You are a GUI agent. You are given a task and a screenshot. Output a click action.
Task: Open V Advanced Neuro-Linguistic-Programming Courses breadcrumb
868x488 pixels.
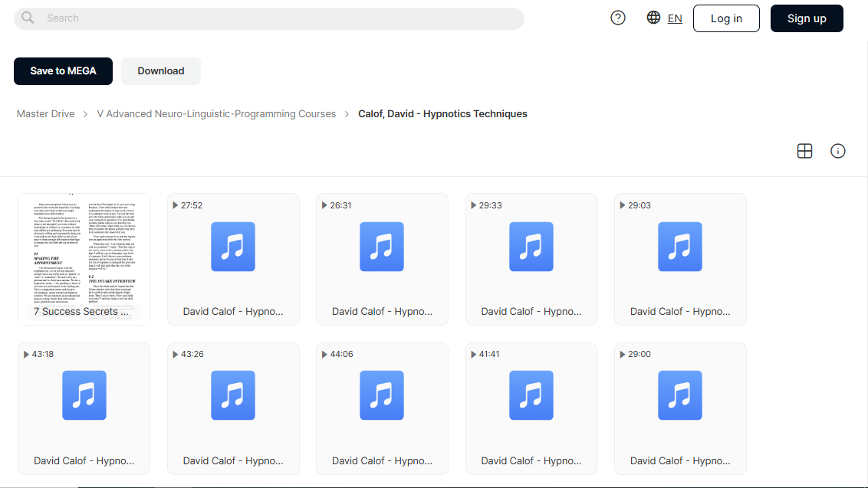(x=216, y=114)
